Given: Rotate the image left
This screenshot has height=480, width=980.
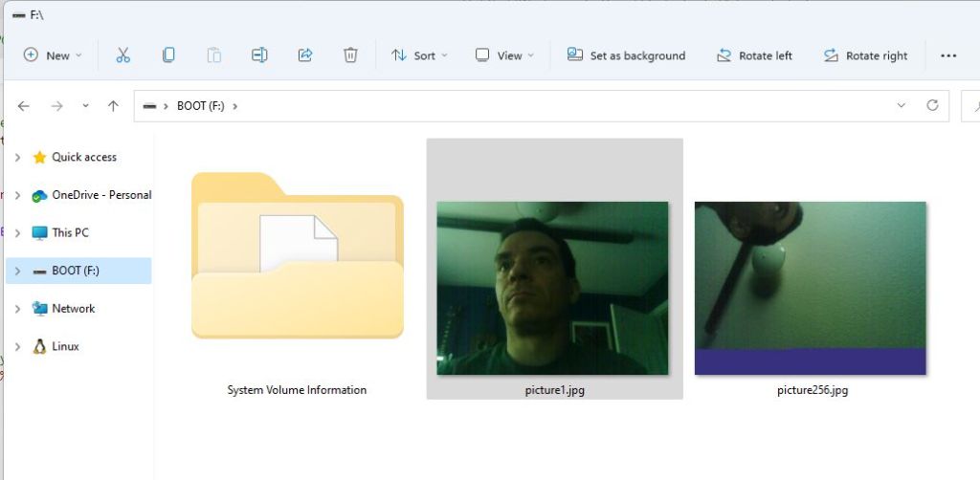Looking at the screenshot, I should coord(754,55).
